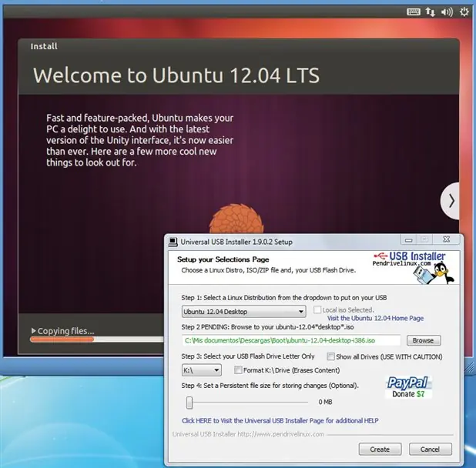476x468 pixels.
Task: Click the persistent file size slider handle
Action: click(x=189, y=403)
